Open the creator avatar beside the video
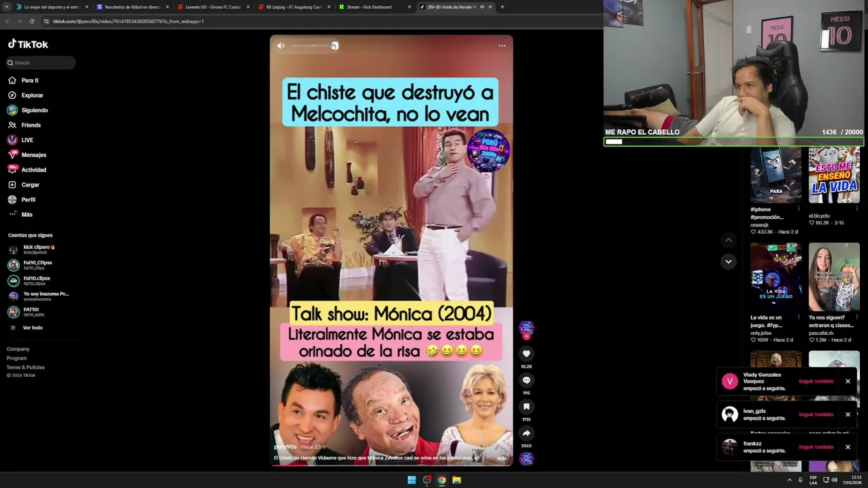 (526, 329)
